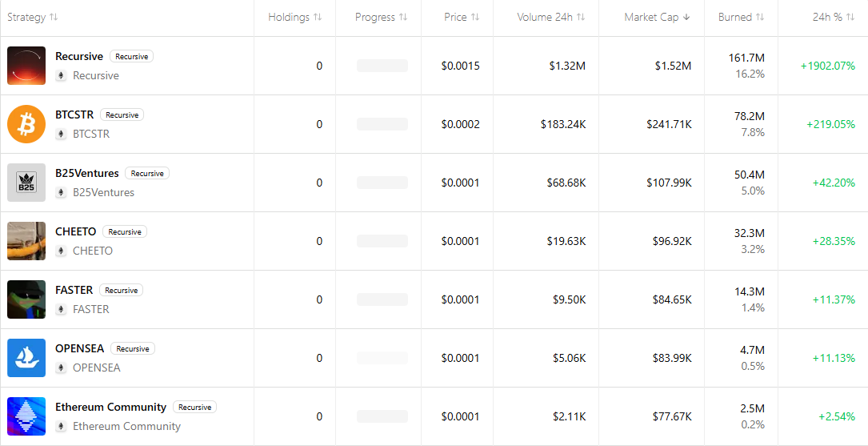The width and height of the screenshot is (868, 446).
Task: Click Ethereum chain icon beside BTCSTR ticker
Action: point(61,135)
